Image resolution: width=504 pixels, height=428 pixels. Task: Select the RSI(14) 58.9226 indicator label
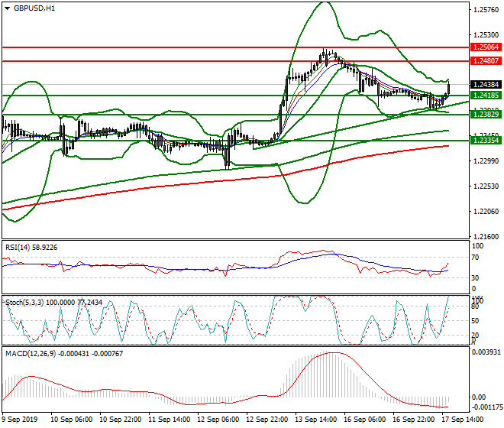coord(31,248)
